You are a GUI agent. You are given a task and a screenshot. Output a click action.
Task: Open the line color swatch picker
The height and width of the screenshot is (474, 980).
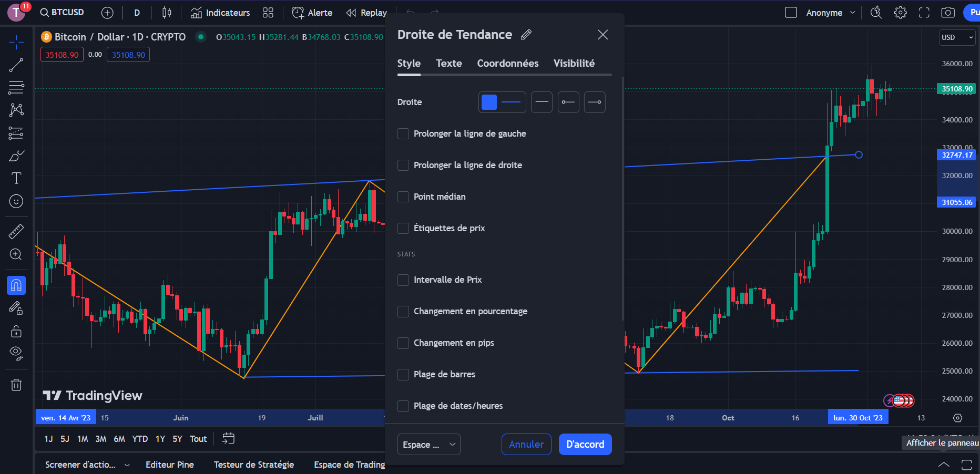point(489,102)
